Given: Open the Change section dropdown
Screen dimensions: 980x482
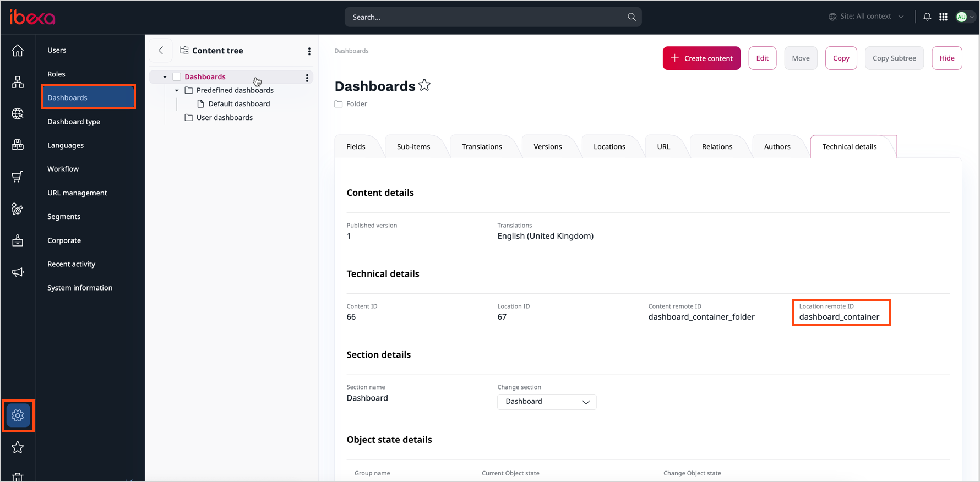Looking at the screenshot, I should pyautogui.click(x=546, y=402).
